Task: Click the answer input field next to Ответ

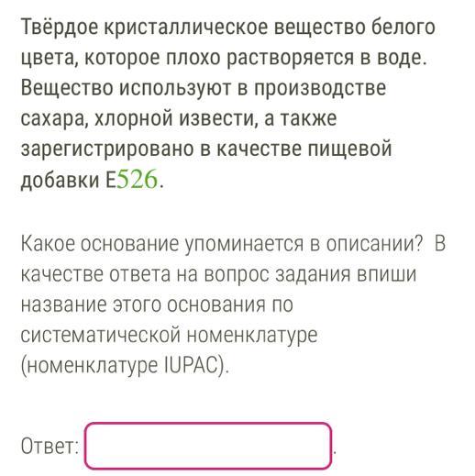Action: 208,446
